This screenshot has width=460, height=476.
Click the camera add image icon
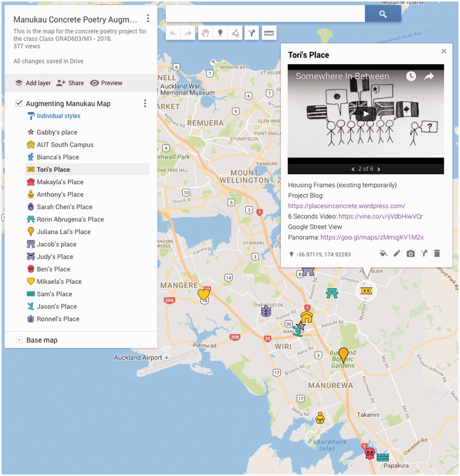(410, 254)
